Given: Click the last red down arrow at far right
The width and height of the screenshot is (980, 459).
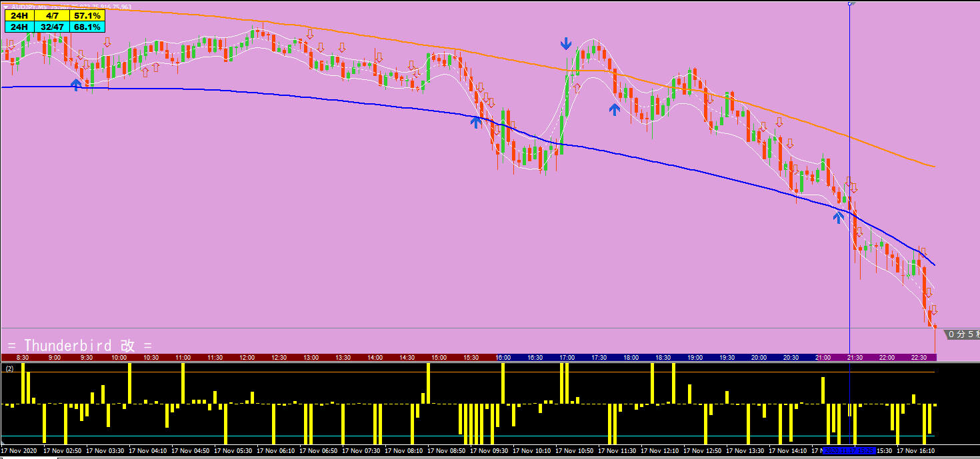Looking at the screenshot, I should coord(933,310).
